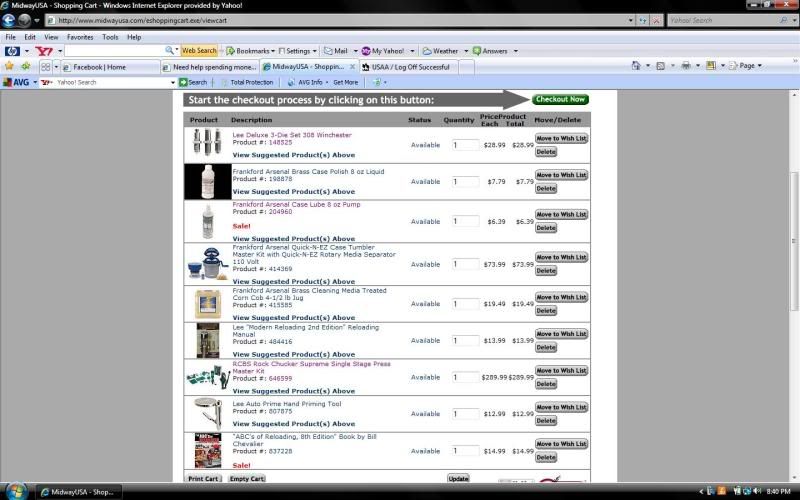Click AVG toolbar Get More link
The image size is (800, 500).
click(x=345, y=82)
